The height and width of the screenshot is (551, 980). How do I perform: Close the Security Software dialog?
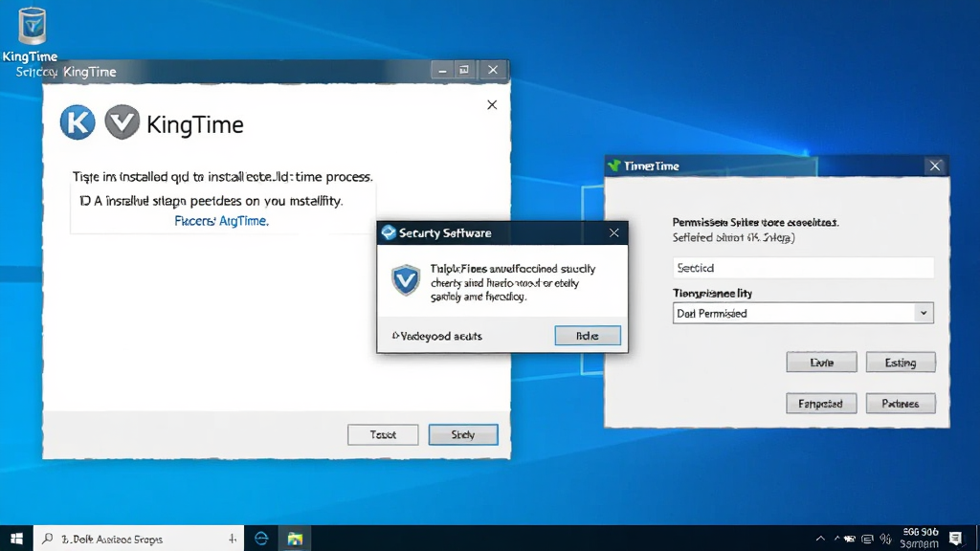pos(613,233)
